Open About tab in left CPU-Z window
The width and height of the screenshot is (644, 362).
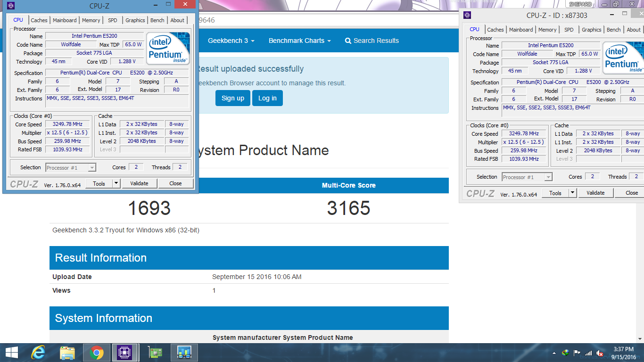pos(178,20)
